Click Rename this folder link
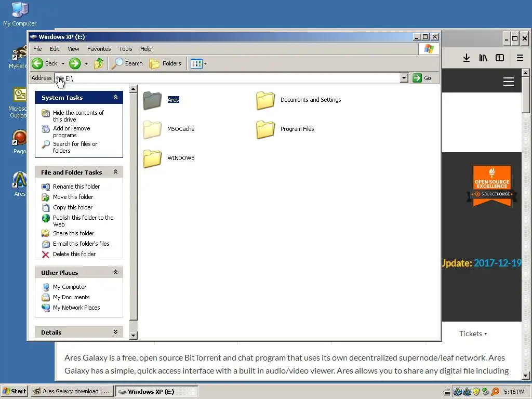 coord(76,187)
